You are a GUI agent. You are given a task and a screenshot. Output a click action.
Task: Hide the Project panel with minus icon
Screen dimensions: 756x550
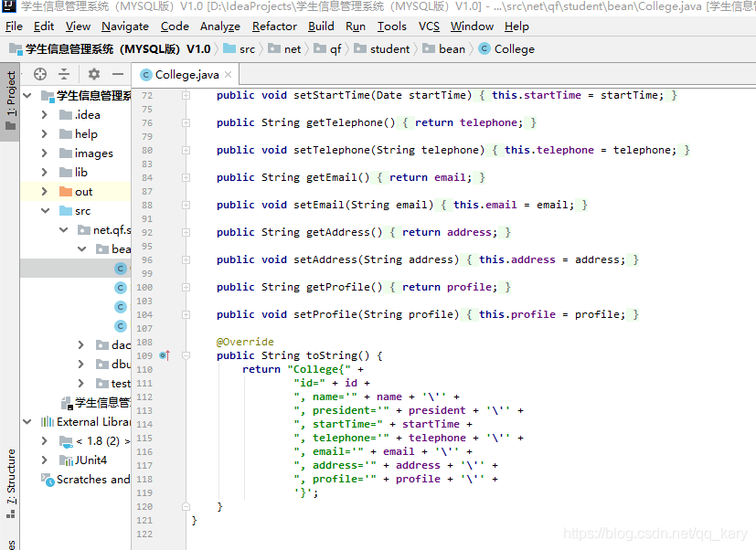118,74
